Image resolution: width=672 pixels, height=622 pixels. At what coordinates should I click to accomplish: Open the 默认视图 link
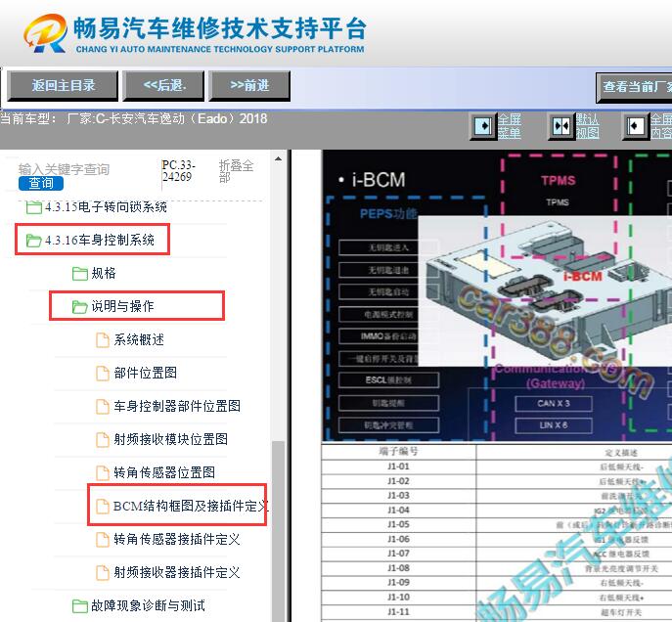pos(587,126)
